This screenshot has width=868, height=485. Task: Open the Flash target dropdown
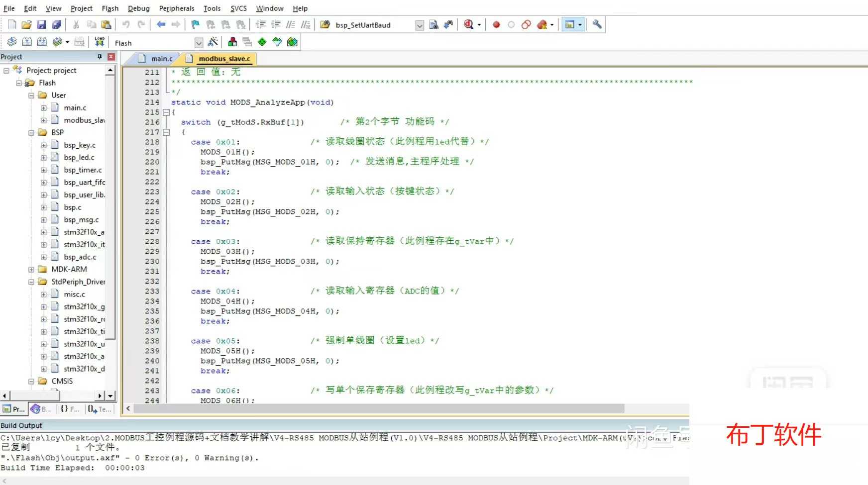[x=199, y=43]
